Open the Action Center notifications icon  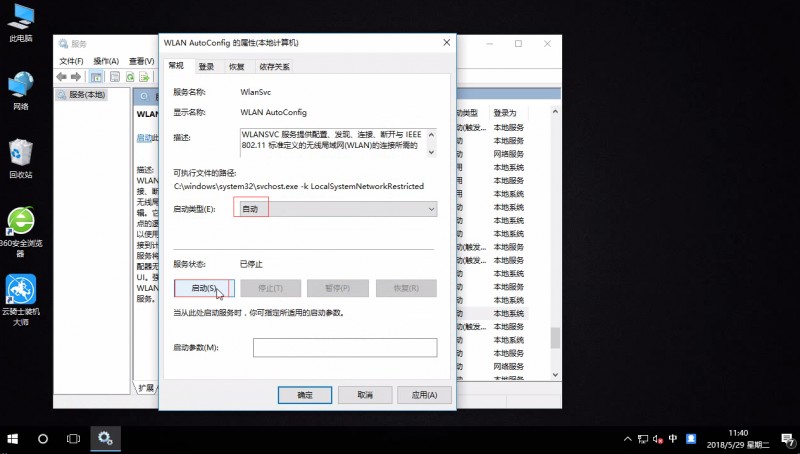786,439
